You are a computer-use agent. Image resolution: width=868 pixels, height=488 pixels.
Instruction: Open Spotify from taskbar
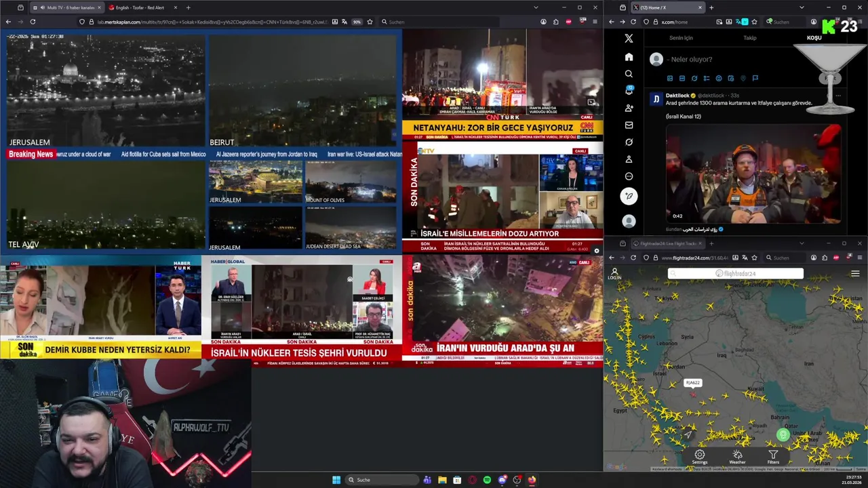pos(487,480)
